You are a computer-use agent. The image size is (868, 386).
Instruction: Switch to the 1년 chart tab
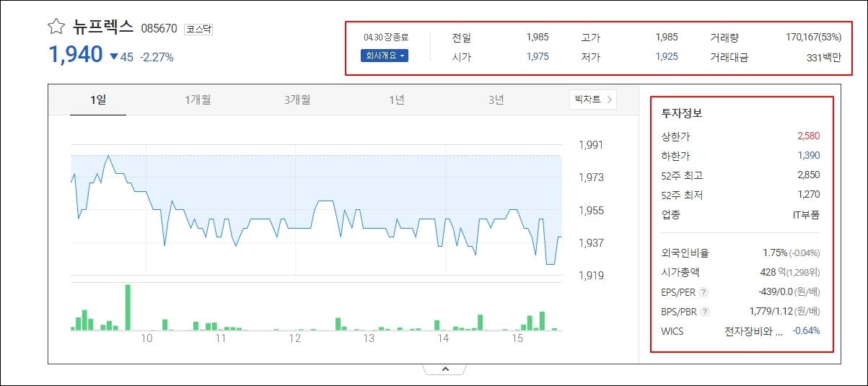[x=397, y=100]
